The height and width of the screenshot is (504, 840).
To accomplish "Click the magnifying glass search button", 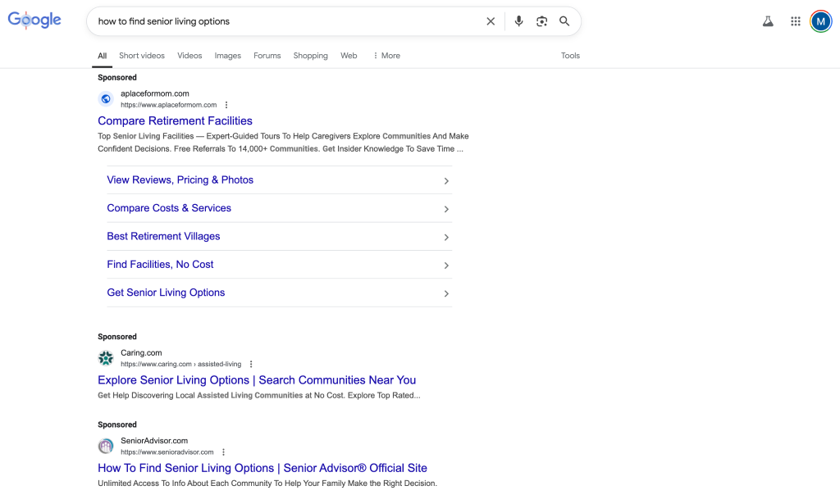I will pos(564,21).
